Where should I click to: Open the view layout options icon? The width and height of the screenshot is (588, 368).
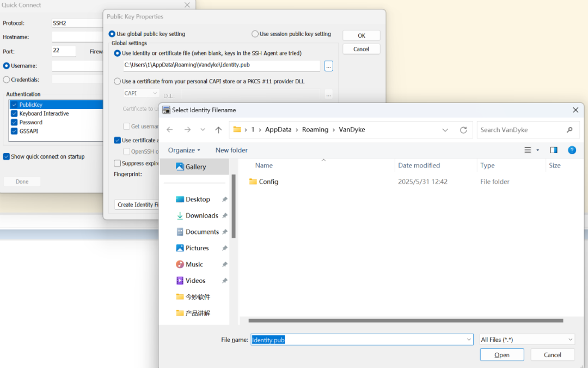[528, 150]
